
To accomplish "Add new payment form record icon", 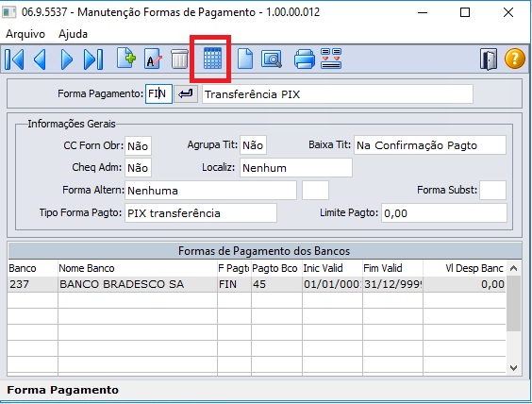I will tap(126, 59).
